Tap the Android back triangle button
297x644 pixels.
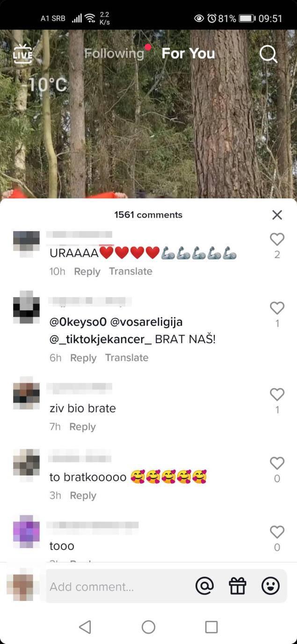(x=85, y=627)
